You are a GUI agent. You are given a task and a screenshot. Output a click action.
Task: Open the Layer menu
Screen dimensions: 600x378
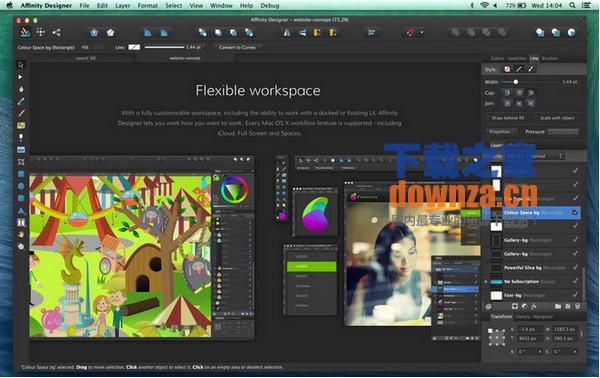coord(122,5)
